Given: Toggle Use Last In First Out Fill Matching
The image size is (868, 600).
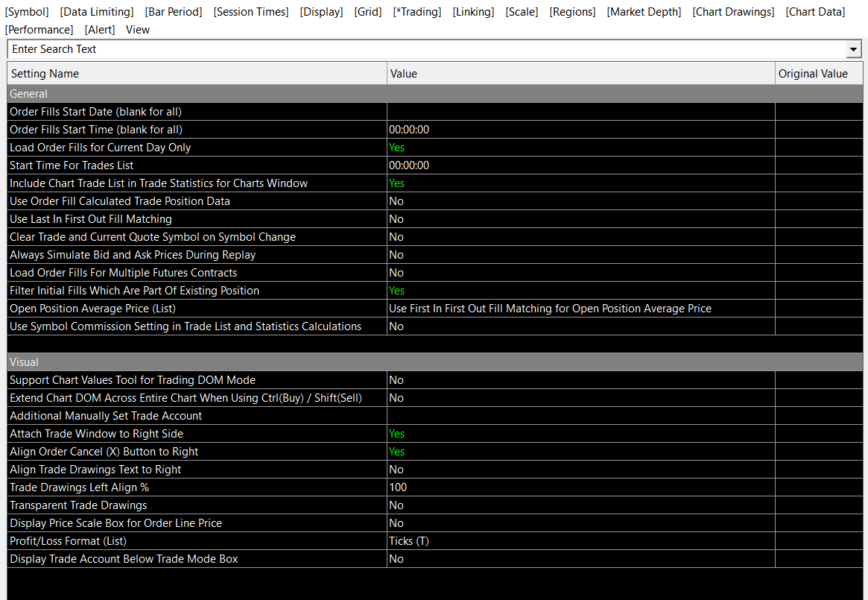Looking at the screenshot, I should click(x=580, y=219).
